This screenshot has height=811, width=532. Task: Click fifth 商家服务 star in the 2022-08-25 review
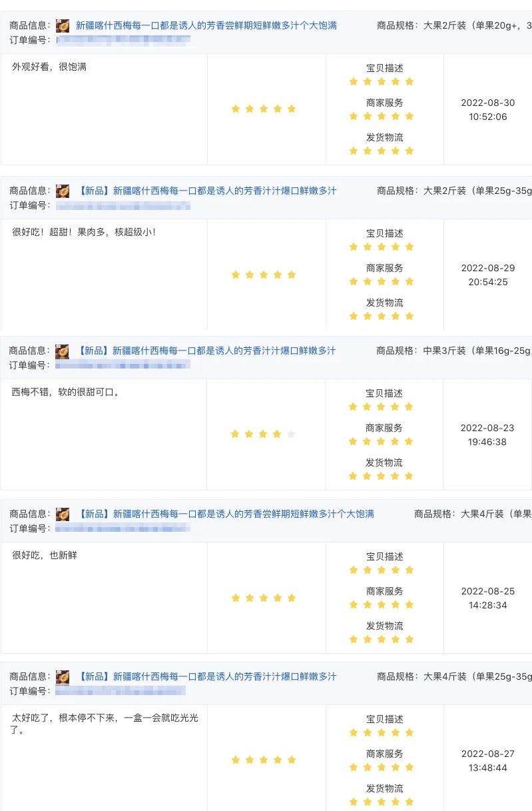[x=409, y=604]
